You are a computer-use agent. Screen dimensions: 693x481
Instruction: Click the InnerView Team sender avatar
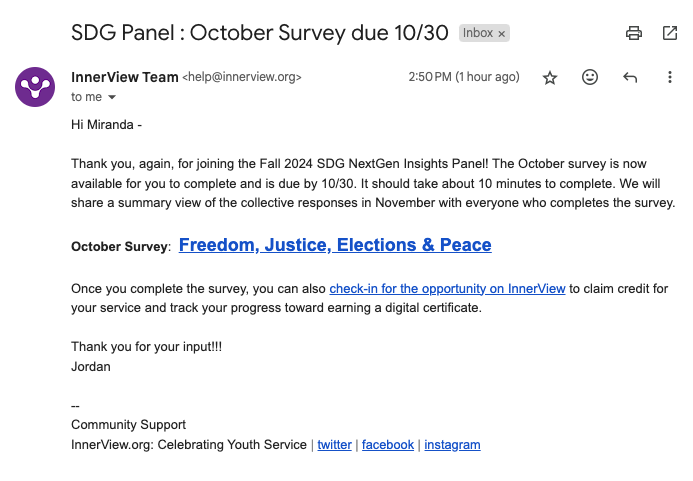pos(35,86)
